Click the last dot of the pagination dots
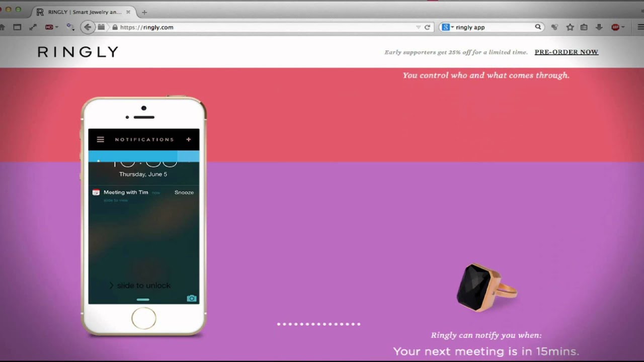 pyautogui.click(x=359, y=324)
